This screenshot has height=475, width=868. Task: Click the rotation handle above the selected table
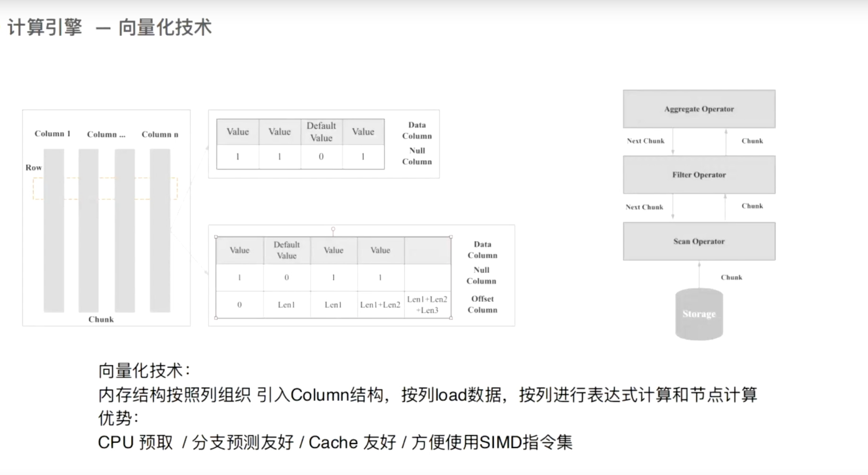[333, 229]
